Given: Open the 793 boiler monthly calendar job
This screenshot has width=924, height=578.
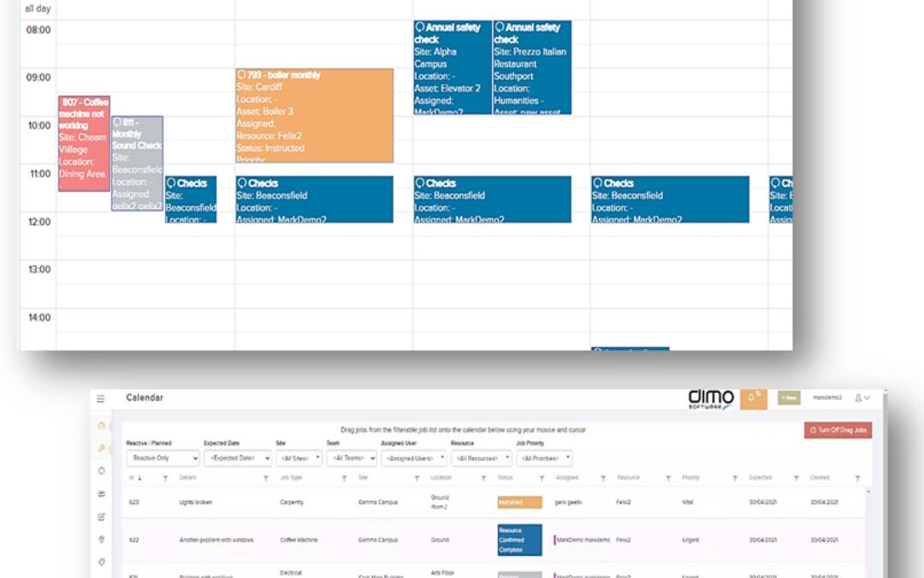Looking at the screenshot, I should click(315, 116).
